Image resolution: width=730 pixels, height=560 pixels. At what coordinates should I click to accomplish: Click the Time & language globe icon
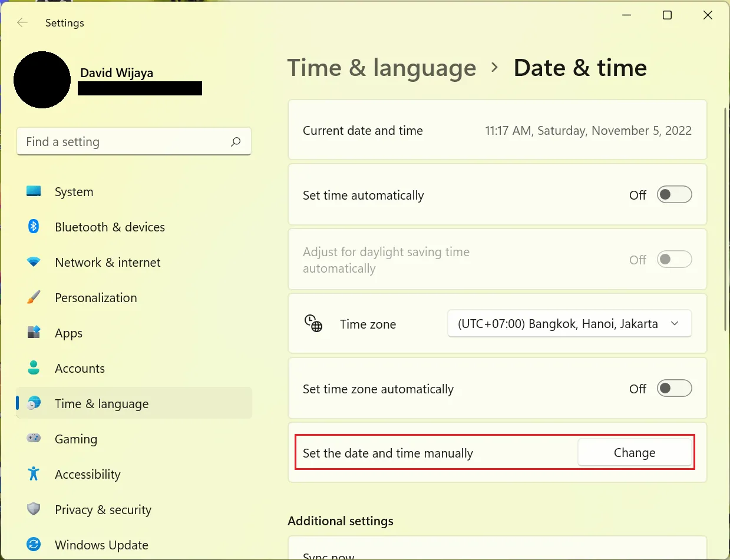pyautogui.click(x=34, y=403)
